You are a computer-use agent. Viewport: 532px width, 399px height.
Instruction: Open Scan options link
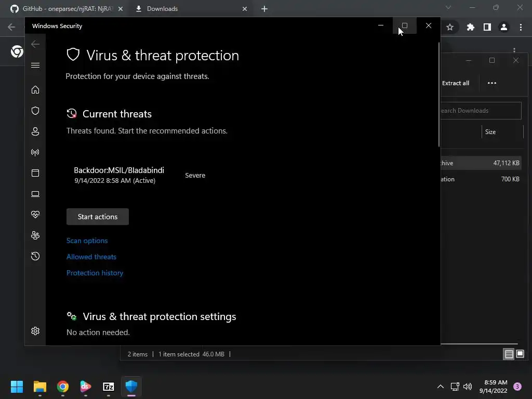[87, 241]
